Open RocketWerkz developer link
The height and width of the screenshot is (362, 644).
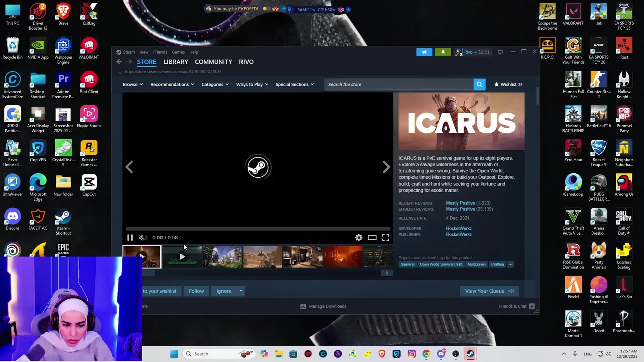tap(459, 229)
